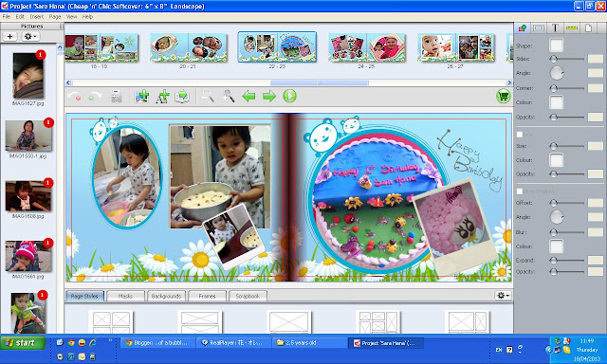Open the Edit menu
Viewport: 607px width, 364px height.
(x=20, y=17)
